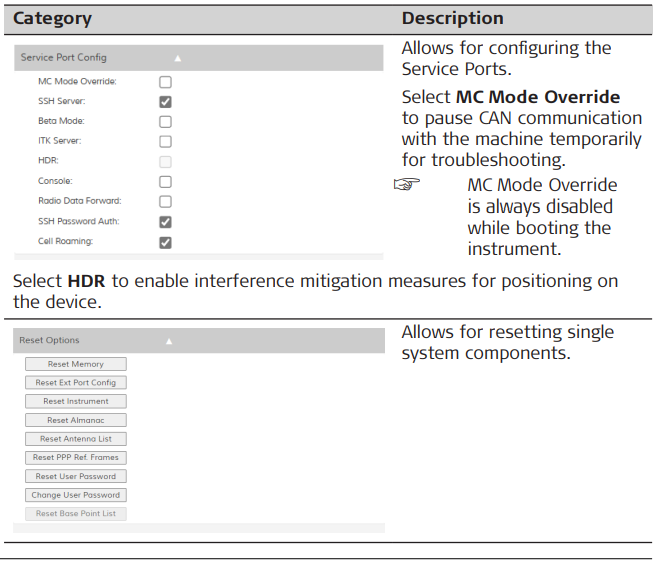Collapse the Reset Options section arrow

point(168,341)
